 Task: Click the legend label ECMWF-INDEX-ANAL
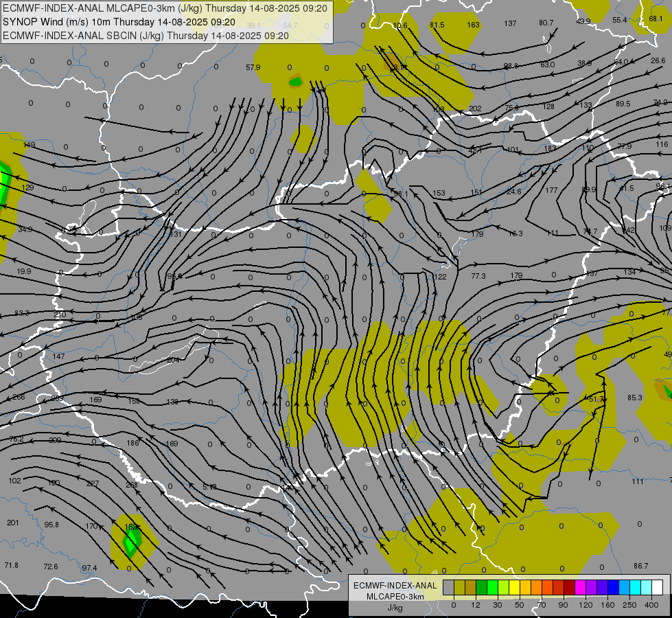pyautogui.click(x=395, y=586)
